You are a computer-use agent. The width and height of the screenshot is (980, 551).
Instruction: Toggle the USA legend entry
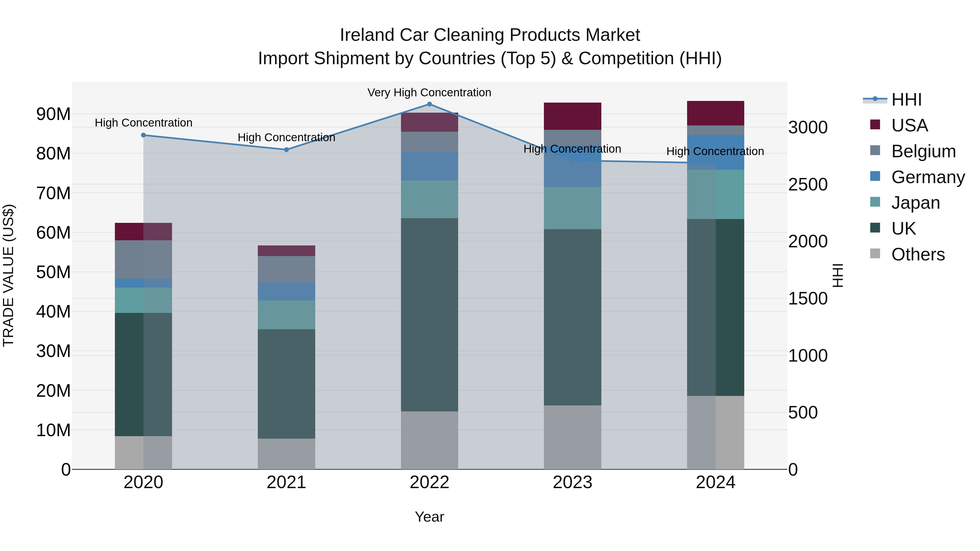899,125
